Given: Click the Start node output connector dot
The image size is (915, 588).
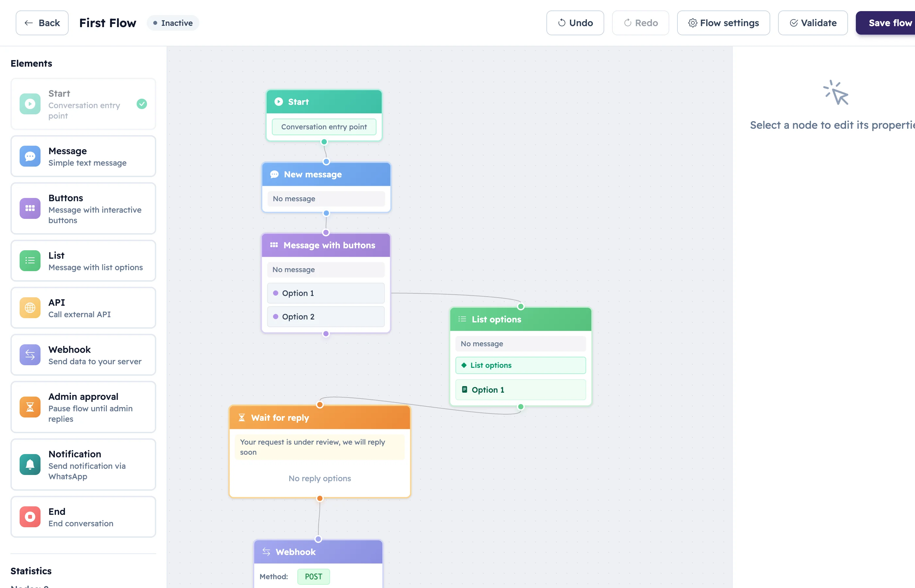Looking at the screenshot, I should point(324,142).
